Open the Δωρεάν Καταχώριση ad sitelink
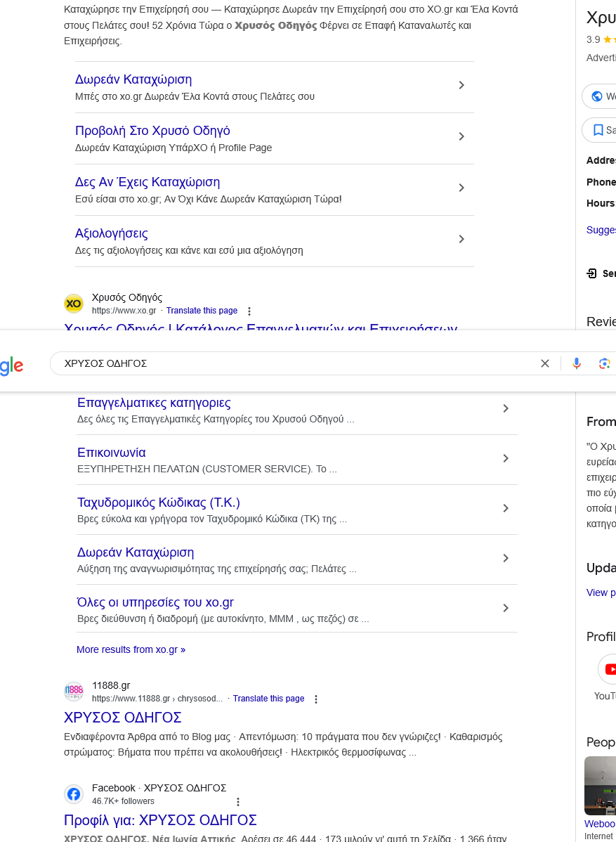616x842 pixels. coord(133,79)
